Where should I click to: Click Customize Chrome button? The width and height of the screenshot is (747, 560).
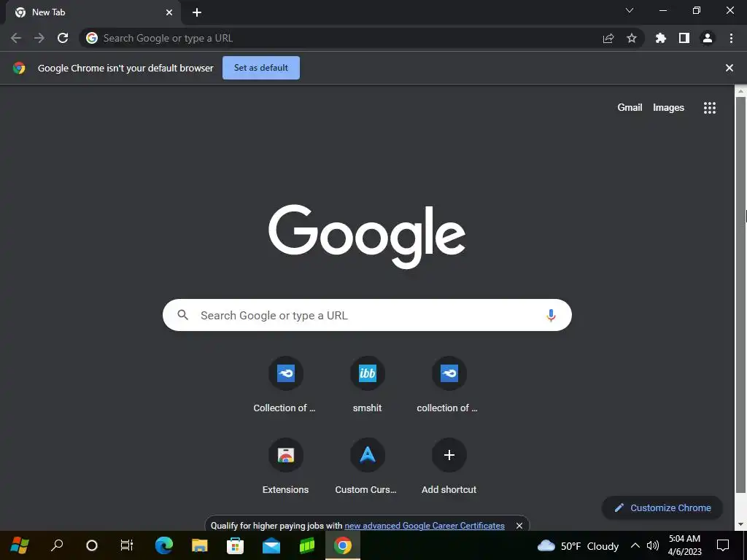click(662, 507)
